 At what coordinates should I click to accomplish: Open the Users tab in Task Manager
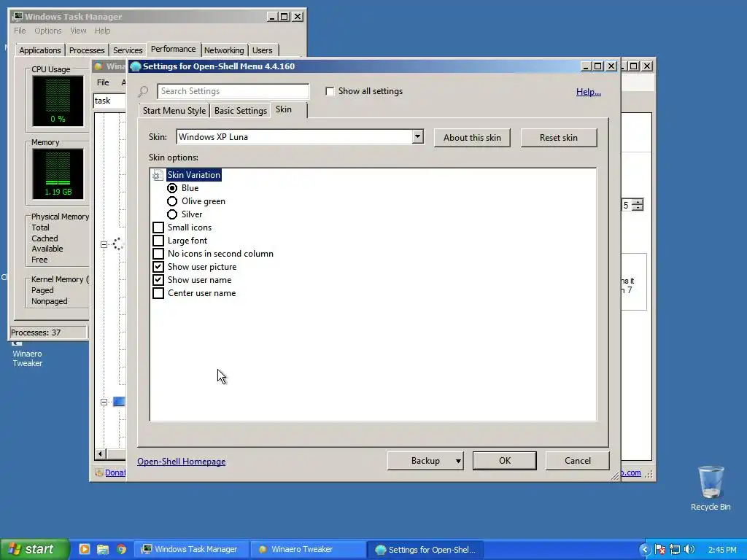263,50
